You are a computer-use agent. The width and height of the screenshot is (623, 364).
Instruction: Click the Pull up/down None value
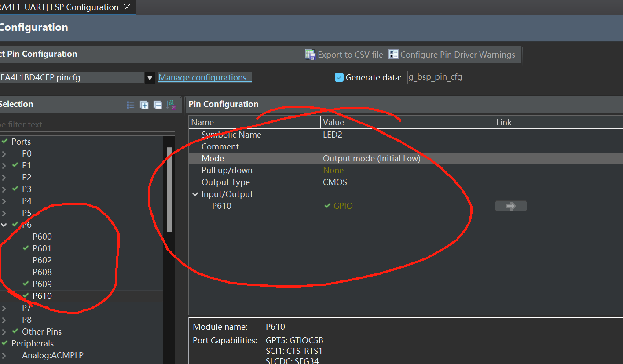pos(333,171)
